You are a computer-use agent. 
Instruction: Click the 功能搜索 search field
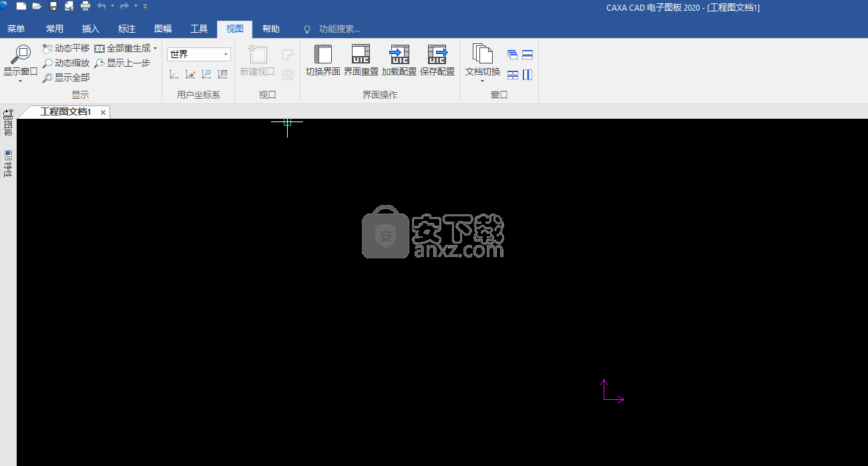(339, 29)
